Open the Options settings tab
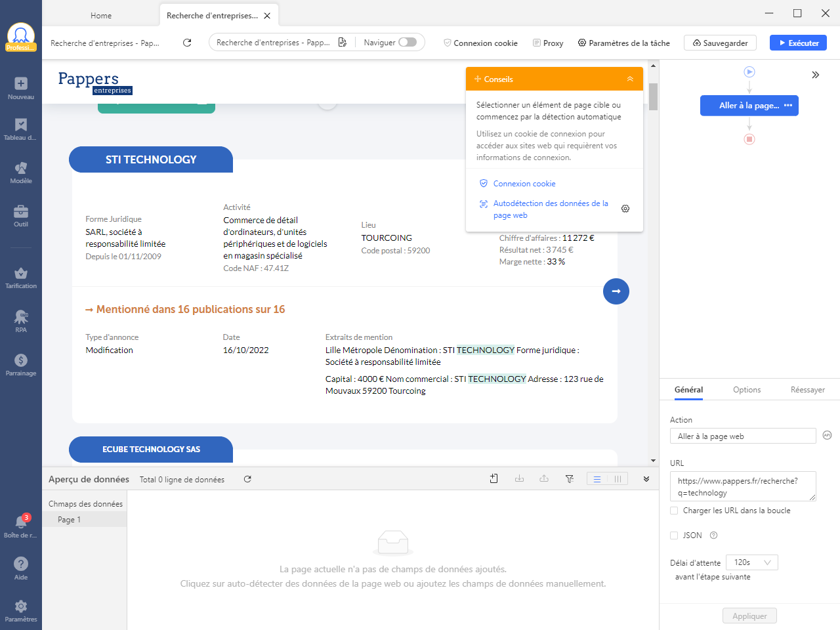Screen dimensions: 840x630 747,390
